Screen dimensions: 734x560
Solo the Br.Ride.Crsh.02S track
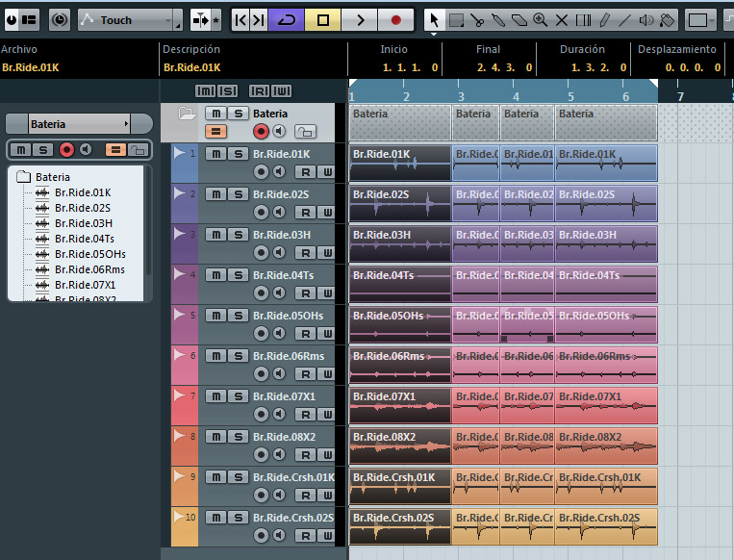tap(239, 518)
